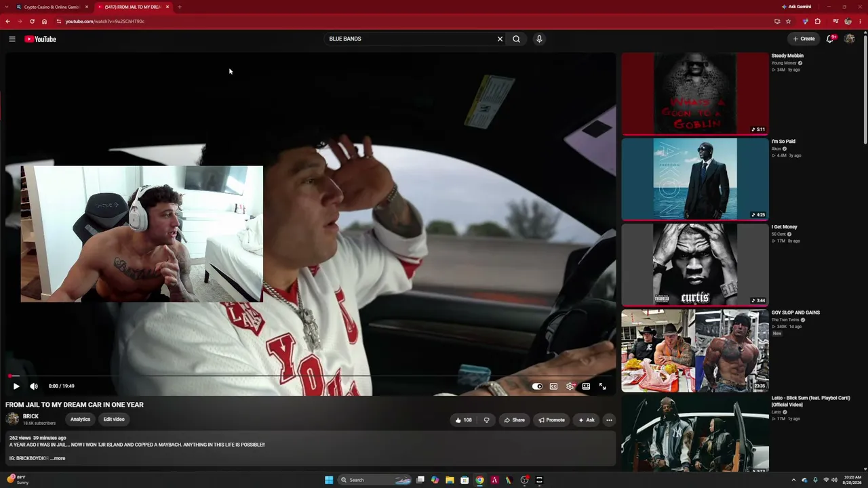The height and width of the screenshot is (488, 868).
Task: Switch to Crypto Casino browser tab
Action: (x=52, y=7)
